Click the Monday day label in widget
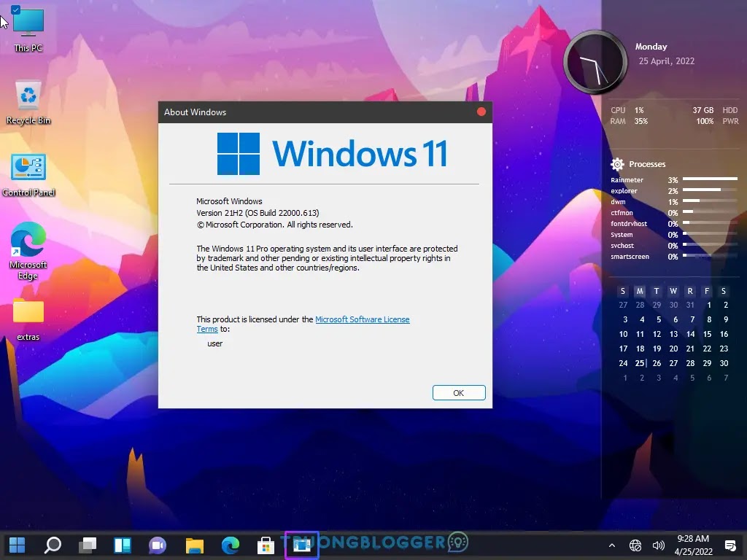 (x=651, y=47)
